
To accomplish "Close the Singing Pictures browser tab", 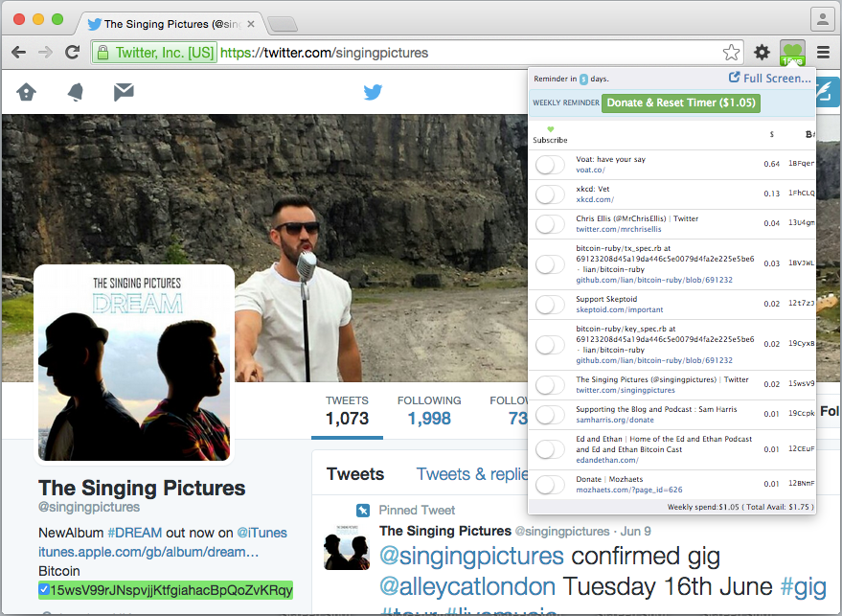I will 250,24.
